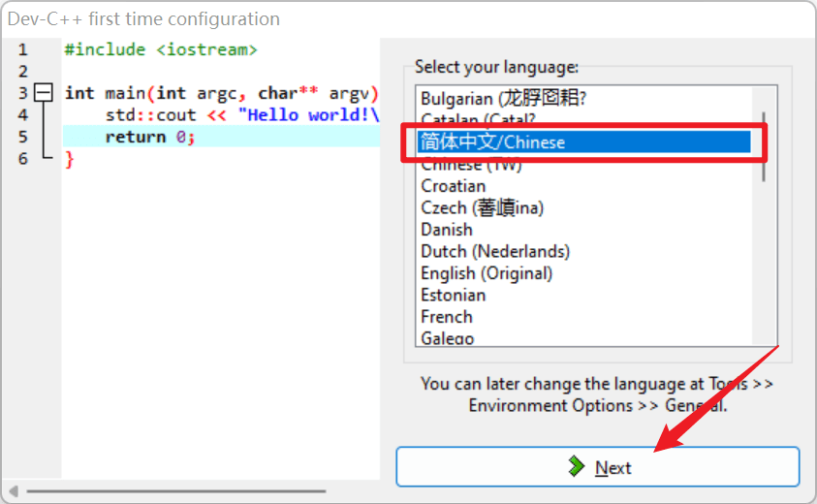The height and width of the screenshot is (504, 817).
Task: Select French in the language list
Action: pos(583,317)
